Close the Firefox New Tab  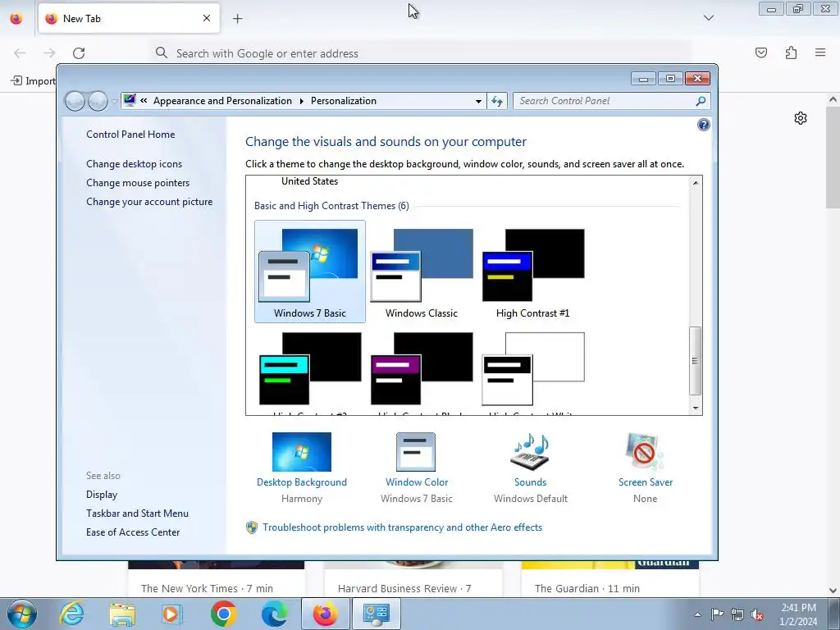[207, 18]
